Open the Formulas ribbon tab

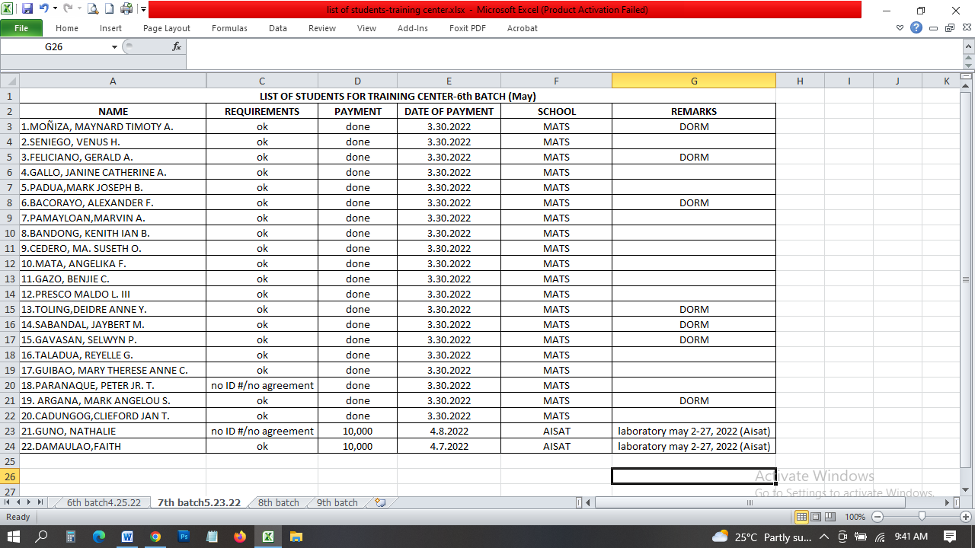pos(229,28)
